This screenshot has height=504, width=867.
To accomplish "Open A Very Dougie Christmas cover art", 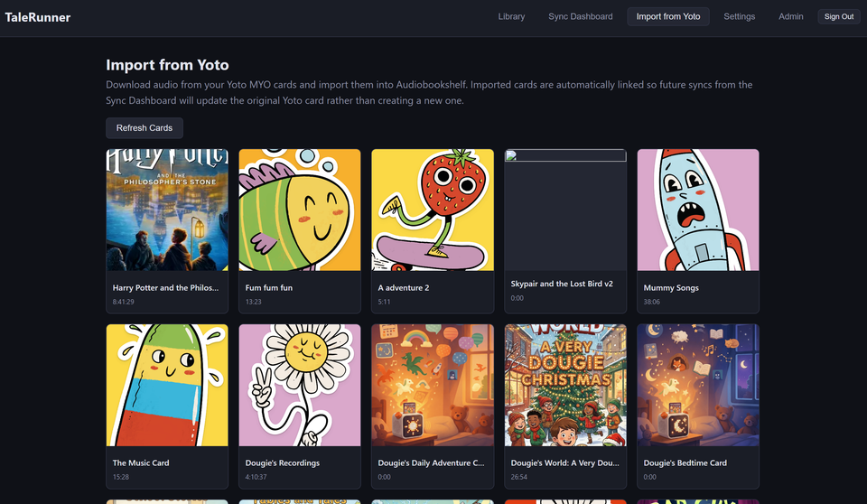I will [x=565, y=385].
